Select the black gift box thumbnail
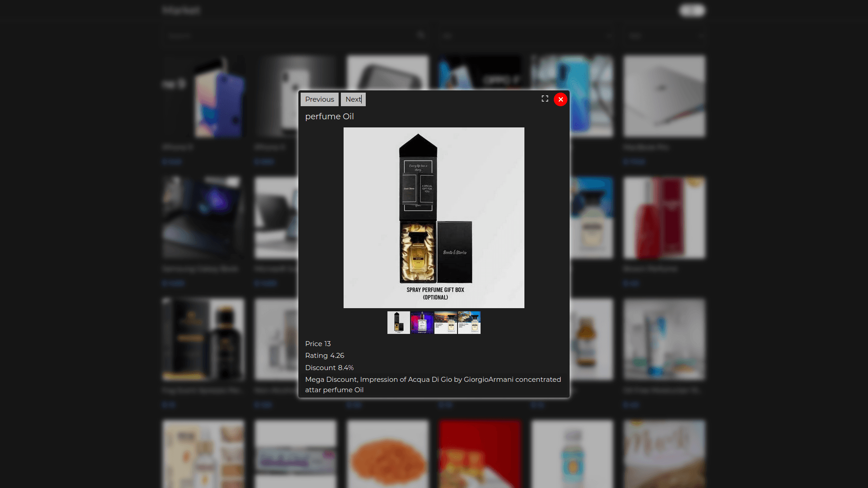The width and height of the screenshot is (868, 488). tap(399, 323)
